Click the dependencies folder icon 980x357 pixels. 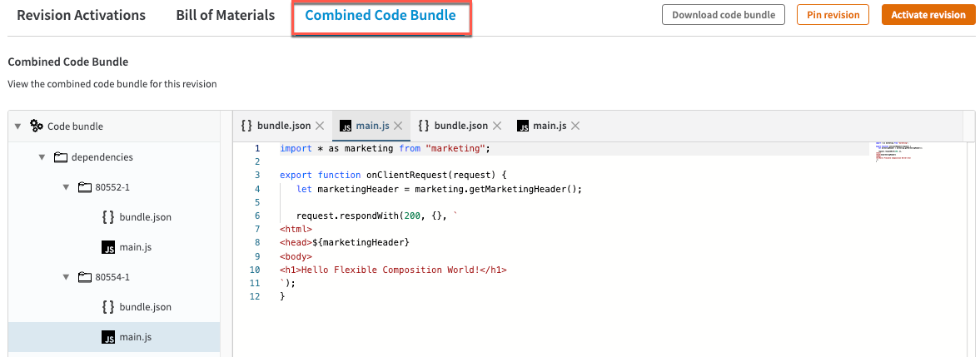pos(60,156)
